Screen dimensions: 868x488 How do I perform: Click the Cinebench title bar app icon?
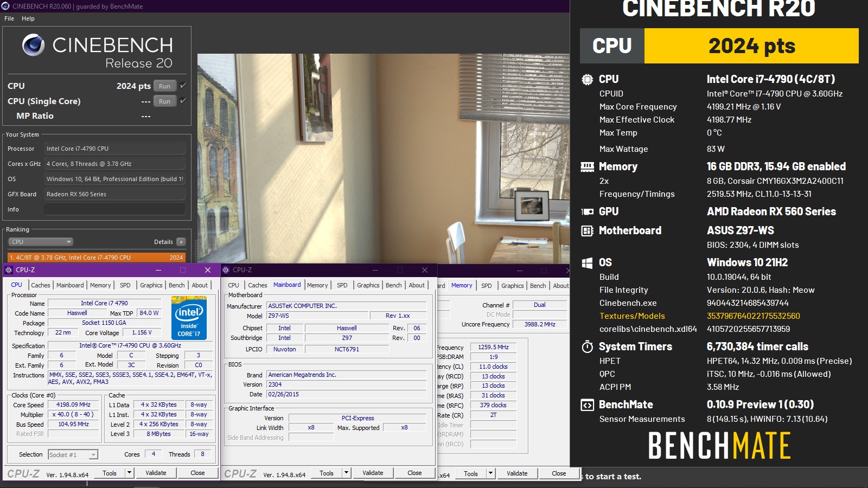(5, 6)
